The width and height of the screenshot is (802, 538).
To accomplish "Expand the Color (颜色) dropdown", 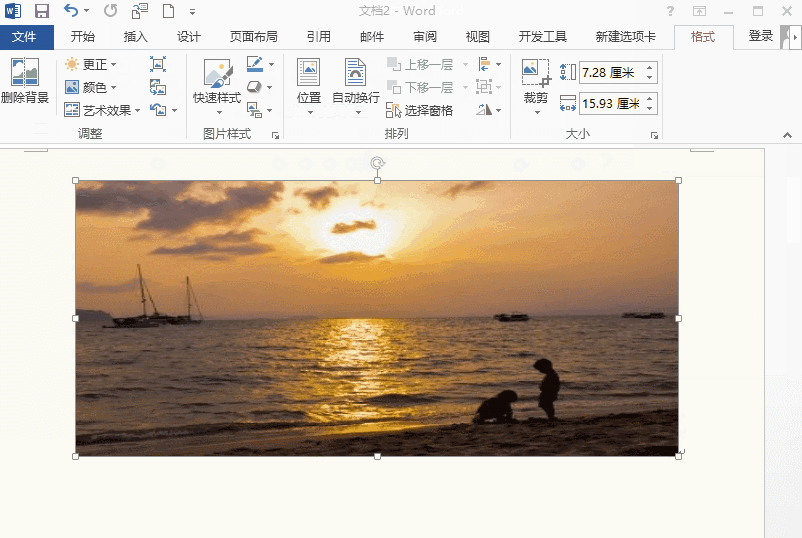I will (91, 87).
